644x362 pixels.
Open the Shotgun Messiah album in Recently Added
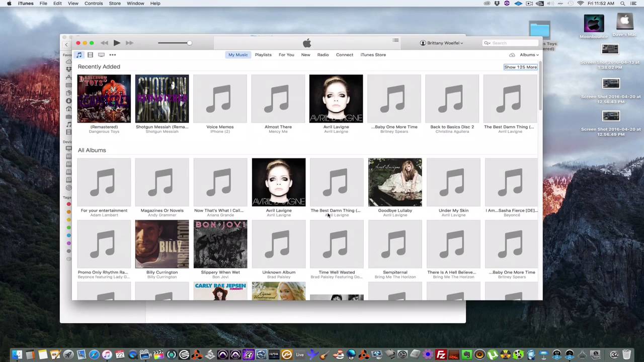click(x=162, y=99)
